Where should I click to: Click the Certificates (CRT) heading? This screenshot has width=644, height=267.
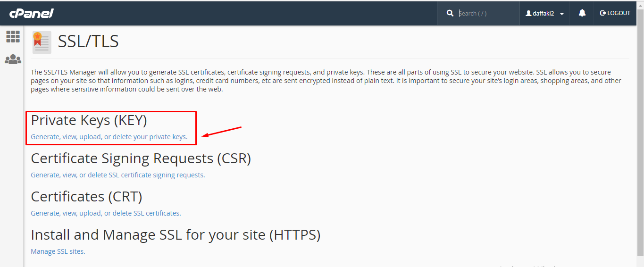tap(86, 196)
